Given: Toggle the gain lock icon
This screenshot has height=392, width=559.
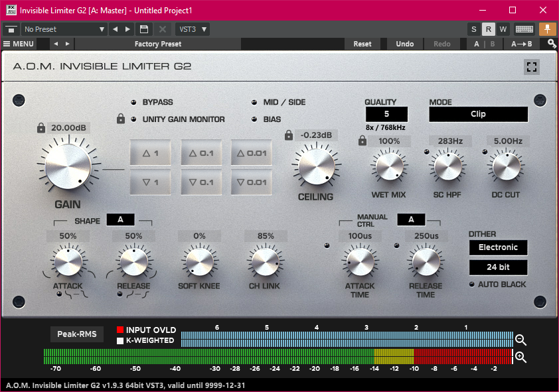Looking at the screenshot, I should coord(41,128).
